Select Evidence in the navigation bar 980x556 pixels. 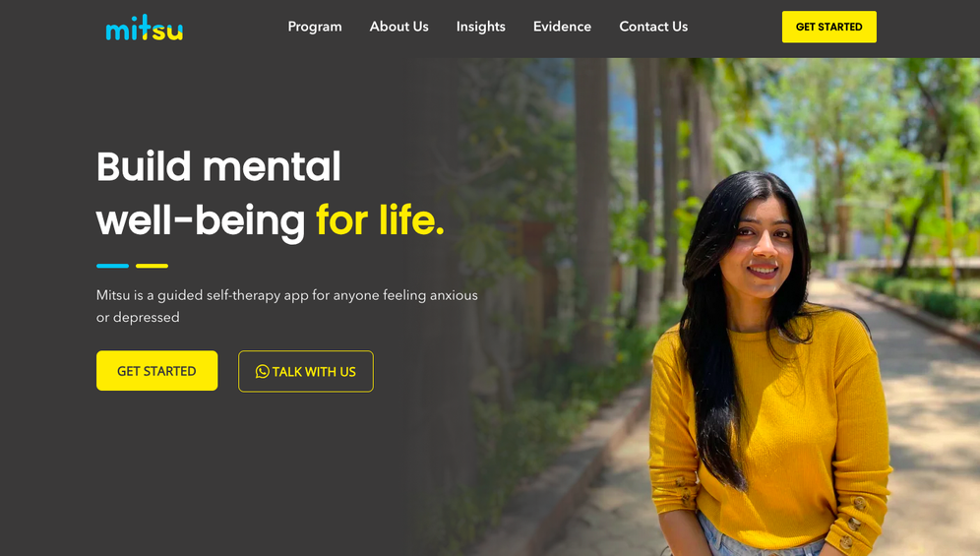[562, 27]
